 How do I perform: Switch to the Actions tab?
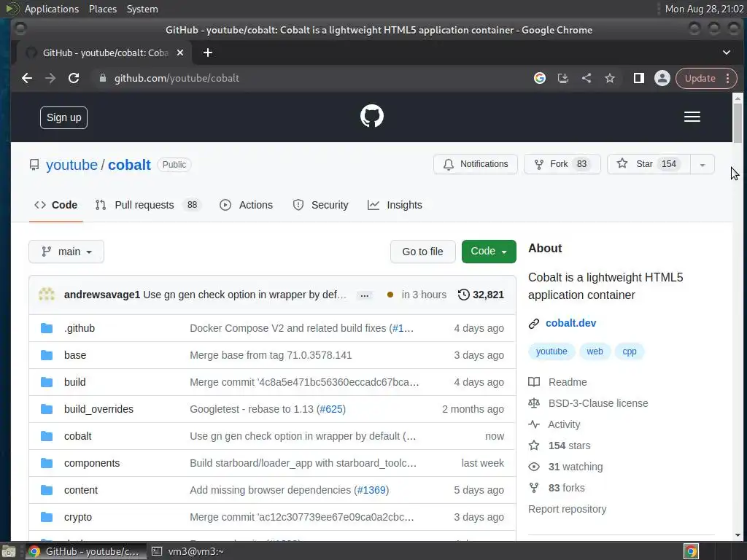point(246,205)
